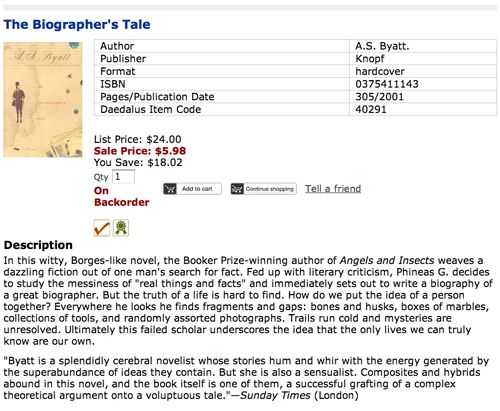
Task: Click the Qty quantity input field
Action: [124, 177]
